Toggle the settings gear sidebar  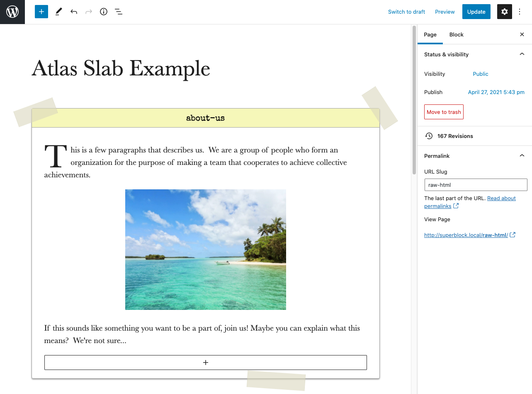coord(505,12)
